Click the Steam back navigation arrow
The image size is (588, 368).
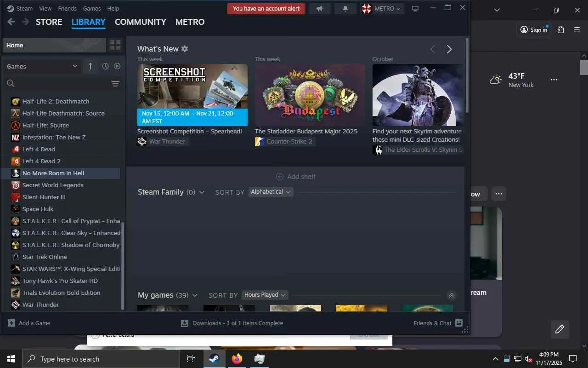(11, 22)
